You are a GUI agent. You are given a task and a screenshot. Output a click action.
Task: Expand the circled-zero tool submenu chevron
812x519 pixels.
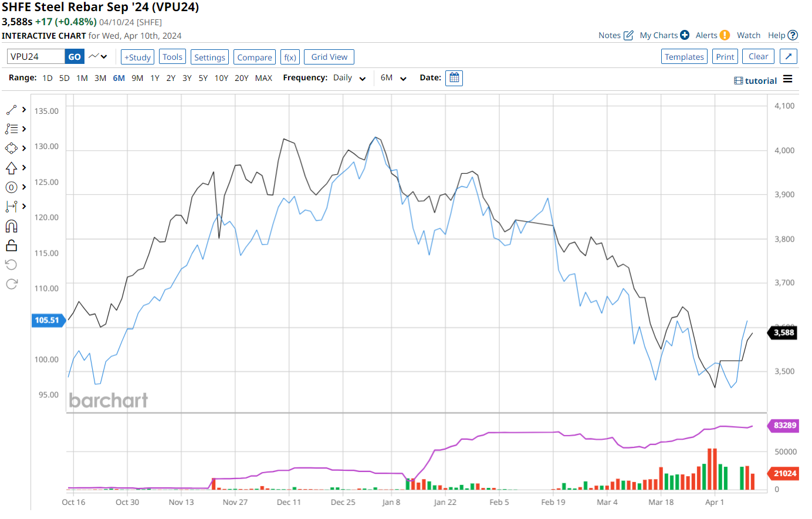(24, 187)
